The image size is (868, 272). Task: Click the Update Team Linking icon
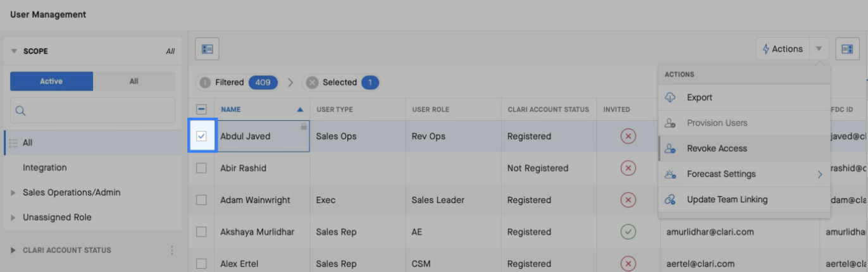click(671, 199)
